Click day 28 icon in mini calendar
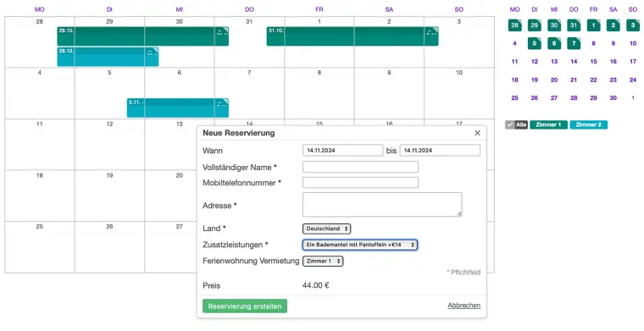Screen dimensions: 644x331 [x=514, y=25]
